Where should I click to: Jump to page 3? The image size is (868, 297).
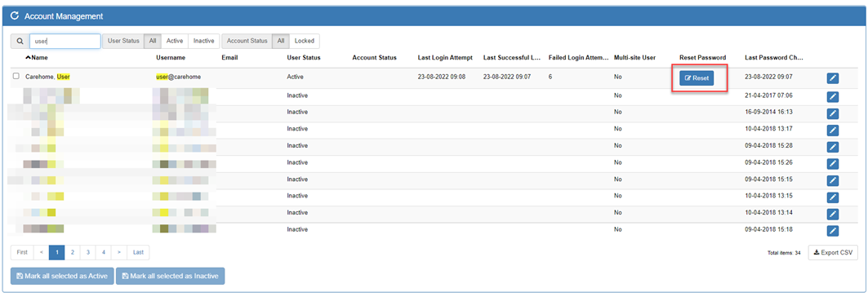(87, 252)
